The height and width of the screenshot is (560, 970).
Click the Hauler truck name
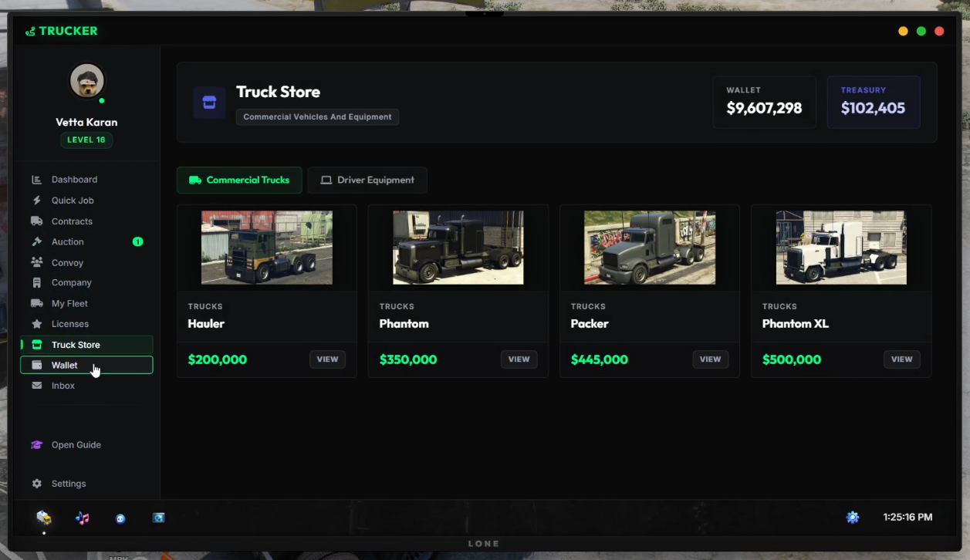tap(206, 324)
